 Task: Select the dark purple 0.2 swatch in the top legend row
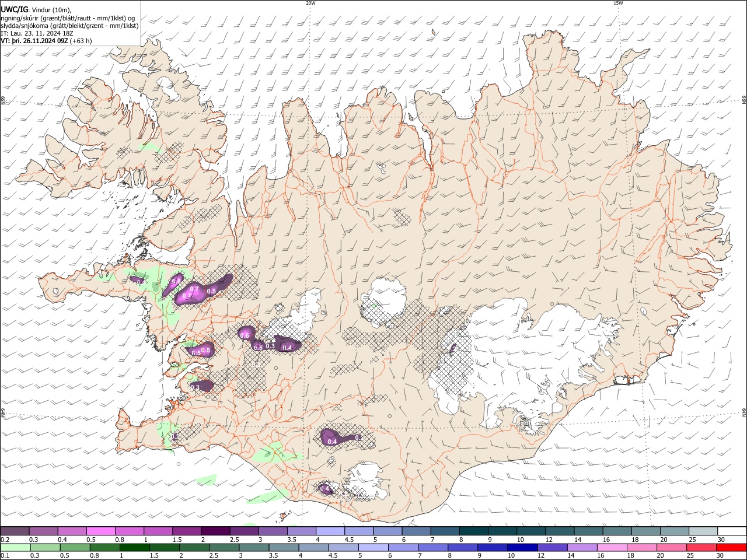pos(15,531)
